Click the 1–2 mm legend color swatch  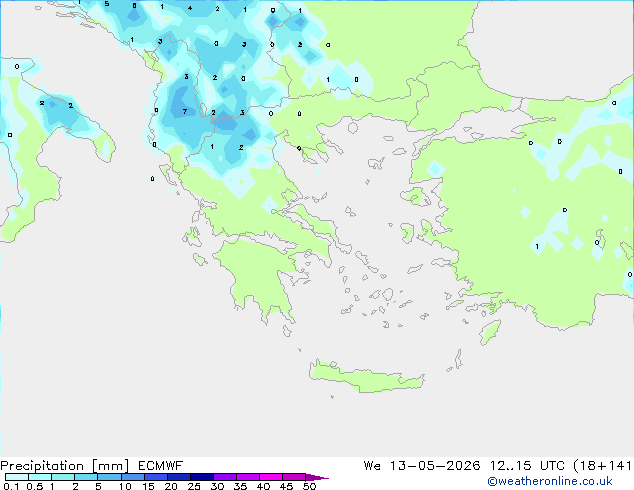(63, 477)
